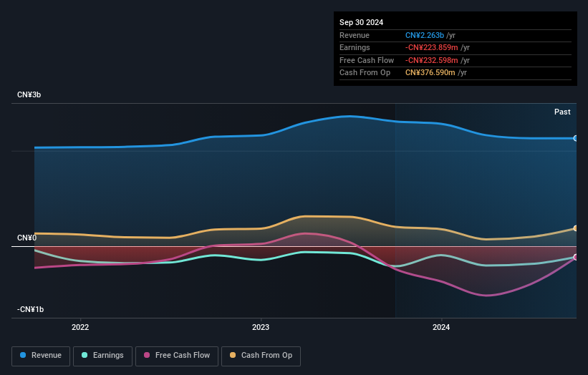Click the -CN¥232.598m free cash flow value
Screen dimensions: 588x375
pos(431,60)
